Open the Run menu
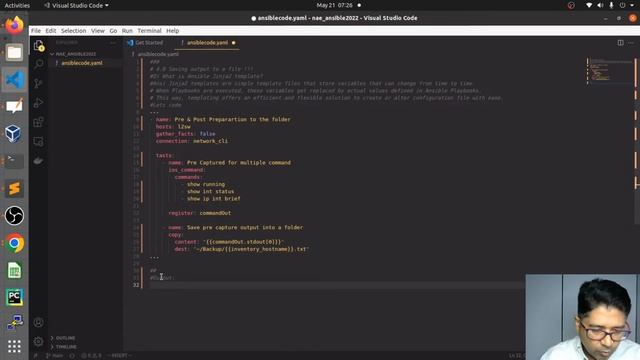This screenshot has width=640, height=360. [127, 31]
